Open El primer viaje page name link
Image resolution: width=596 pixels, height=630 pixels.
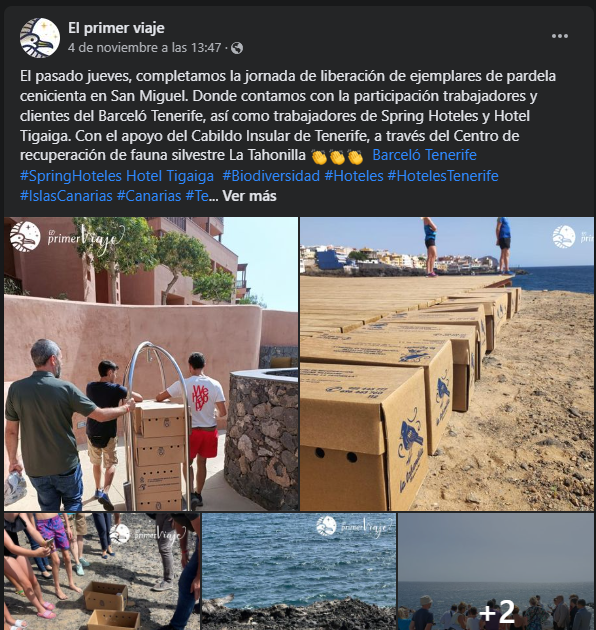(x=116, y=28)
